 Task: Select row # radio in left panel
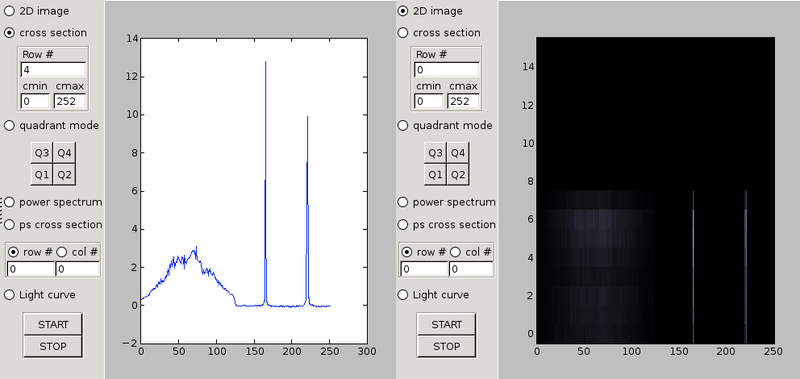(x=13, y=252)
